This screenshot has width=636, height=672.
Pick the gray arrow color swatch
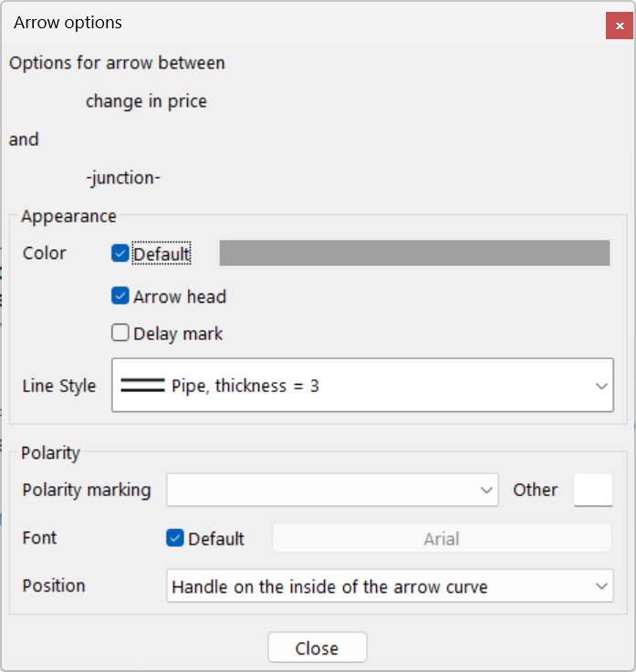pos(414,253)
